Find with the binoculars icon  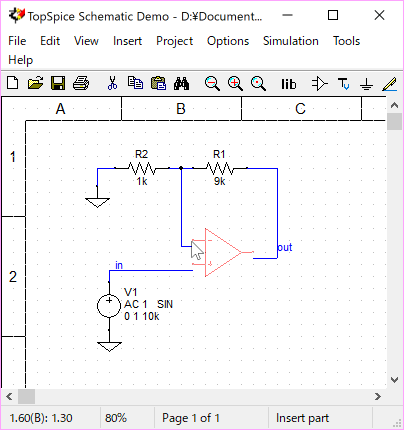pos(181,83)
